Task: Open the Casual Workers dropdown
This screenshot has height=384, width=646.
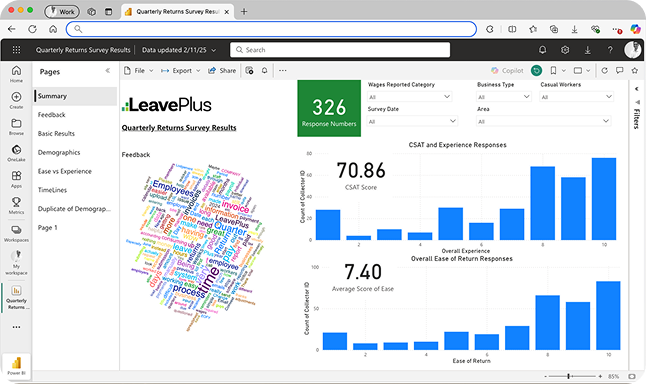Action: point(576,97)
